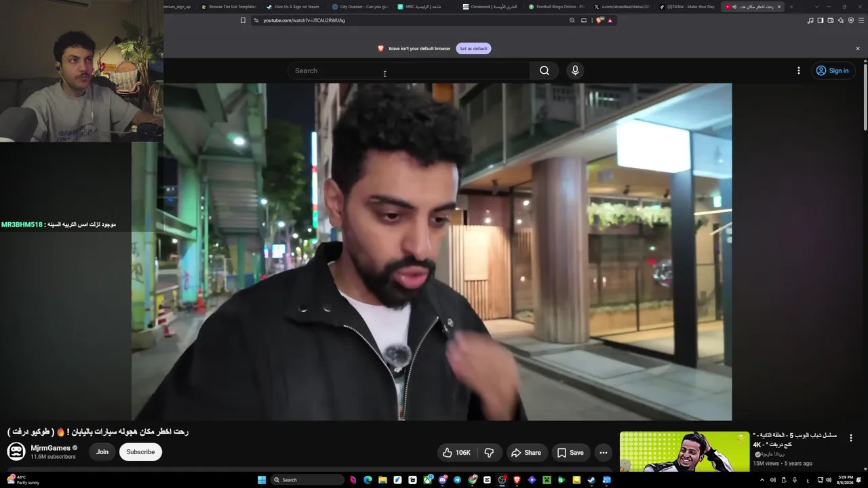Open Windows Start menu
868x488 pixels.
click(262, 480)
